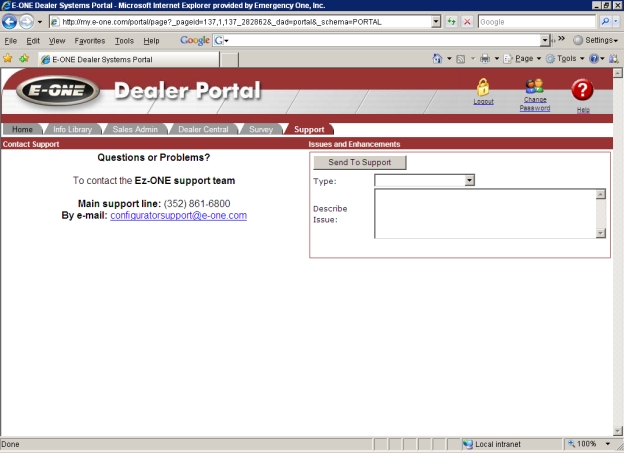Open RSS feeds icon in command bar

point(460,59)
